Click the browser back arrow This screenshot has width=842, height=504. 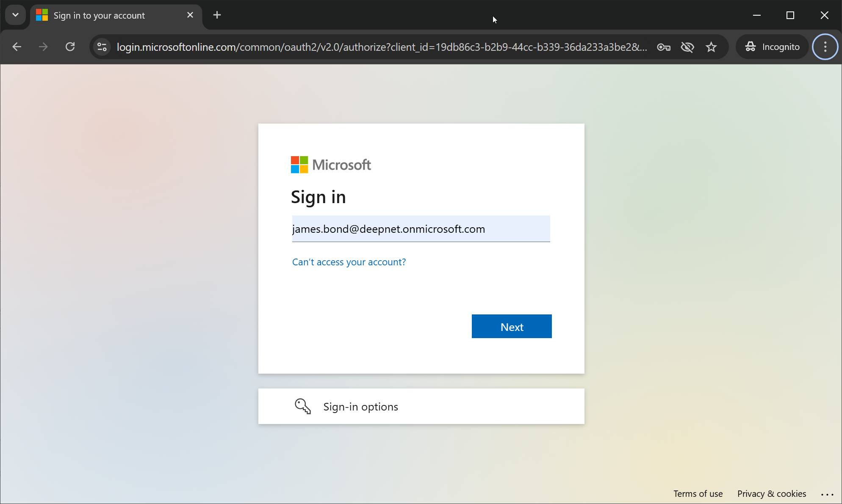click(17, 47)
